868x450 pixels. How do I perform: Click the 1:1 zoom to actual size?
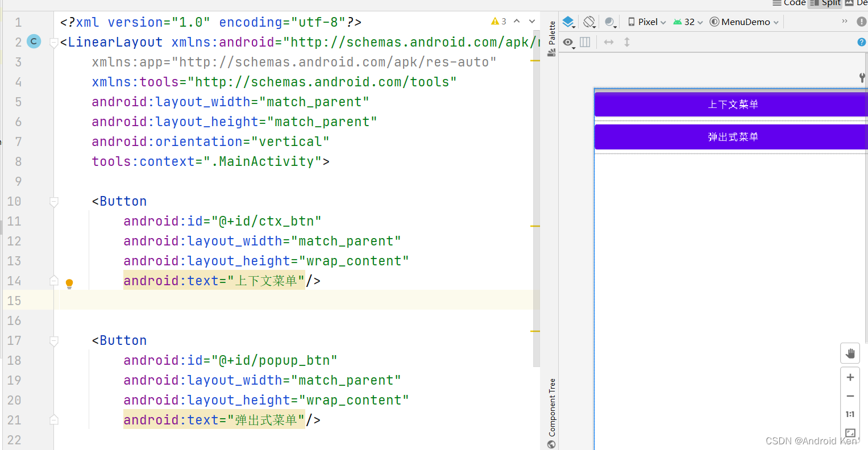(x=850, y=414)
